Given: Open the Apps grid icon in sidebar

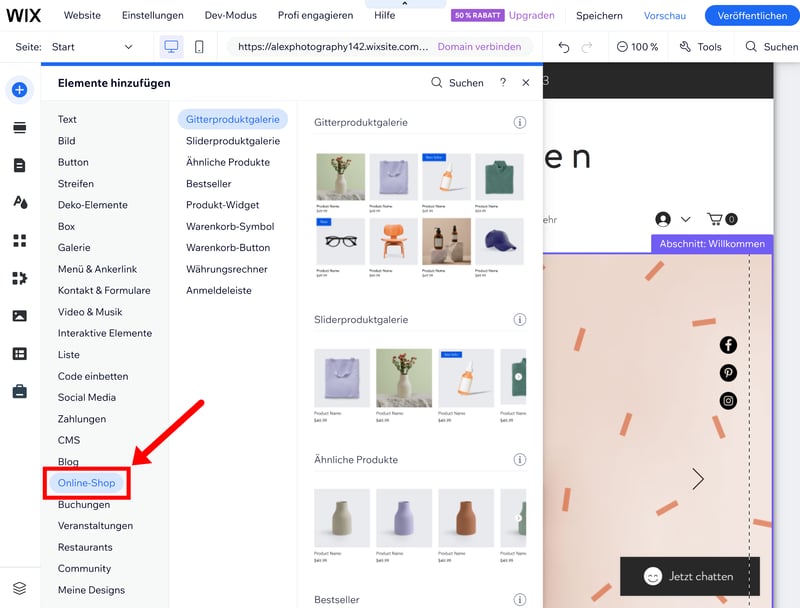Looking at the screenshot, I should (20, 240).
